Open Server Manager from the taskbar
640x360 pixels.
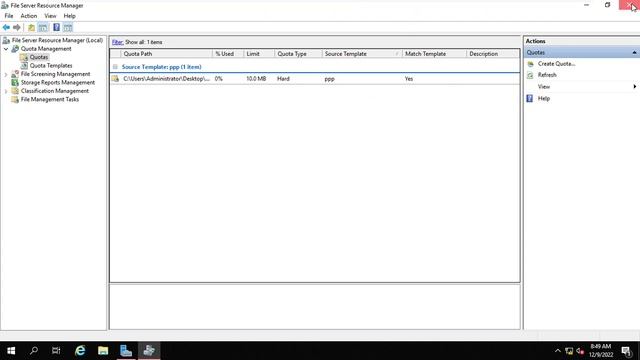tap(126, 351)
